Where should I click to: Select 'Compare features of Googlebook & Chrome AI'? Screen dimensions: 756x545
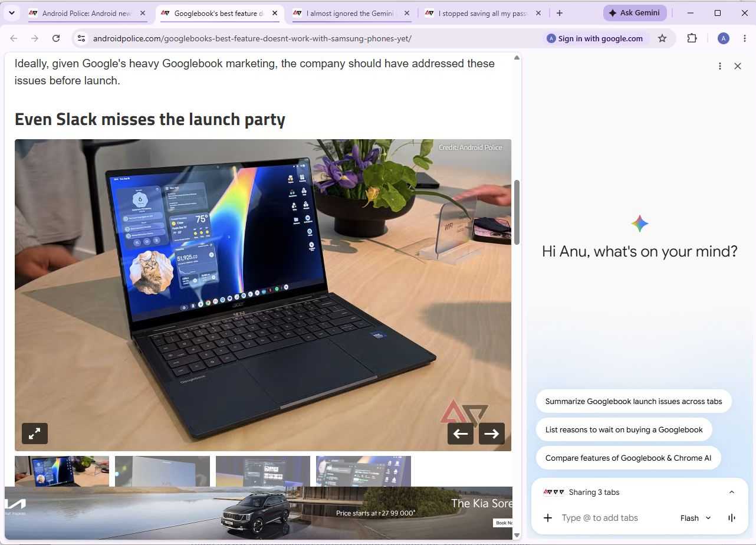628,458
